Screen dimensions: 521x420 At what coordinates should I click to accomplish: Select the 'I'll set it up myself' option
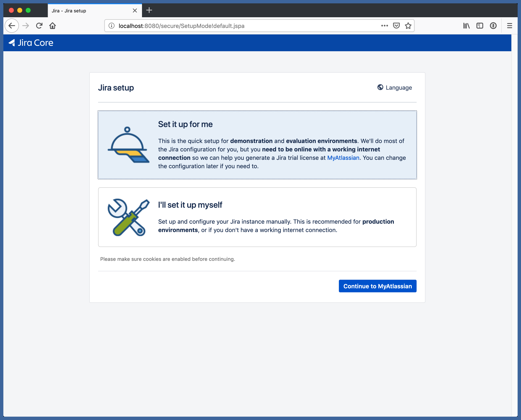(x=257, y=217)
